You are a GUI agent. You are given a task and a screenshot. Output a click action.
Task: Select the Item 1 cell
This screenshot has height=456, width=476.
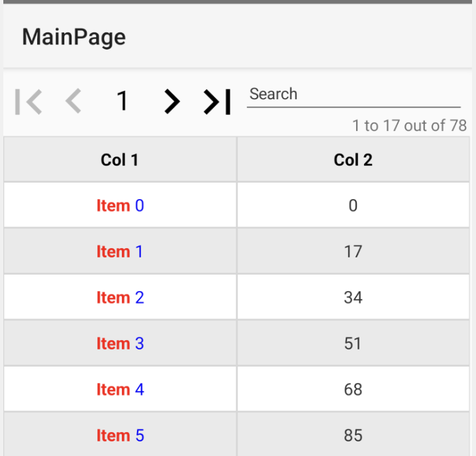click(120, 251)
